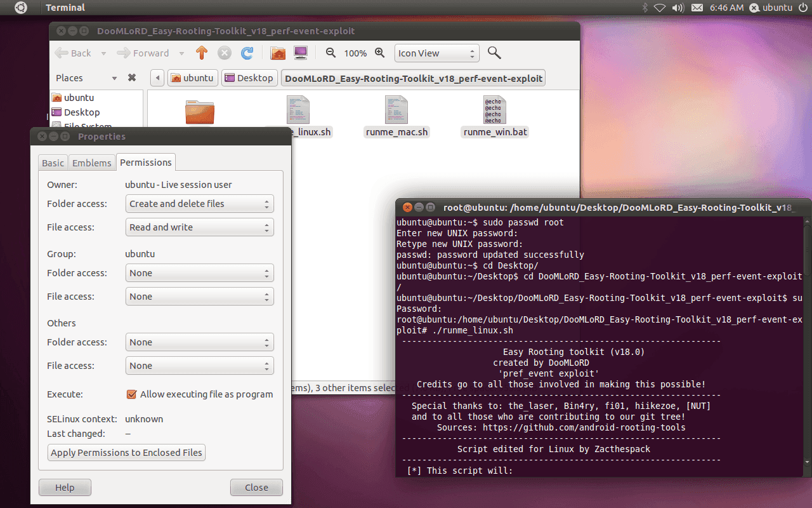This screenshot has width=812, height=508.
Task: Open Forward history dropdown arrow
Action: pyautogui.click(x=181, y=53)
